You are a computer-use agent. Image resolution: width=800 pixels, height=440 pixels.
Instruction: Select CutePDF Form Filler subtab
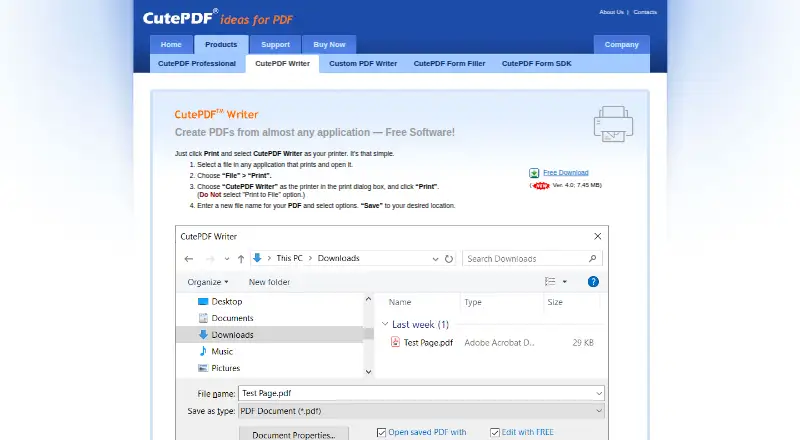pyautogui.click(x=449, y=64)
